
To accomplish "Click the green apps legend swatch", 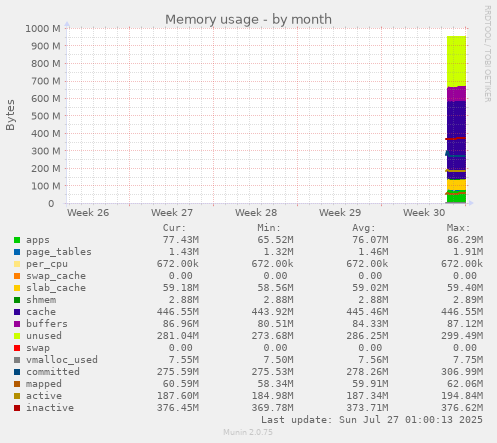I will tap(17, 240).
